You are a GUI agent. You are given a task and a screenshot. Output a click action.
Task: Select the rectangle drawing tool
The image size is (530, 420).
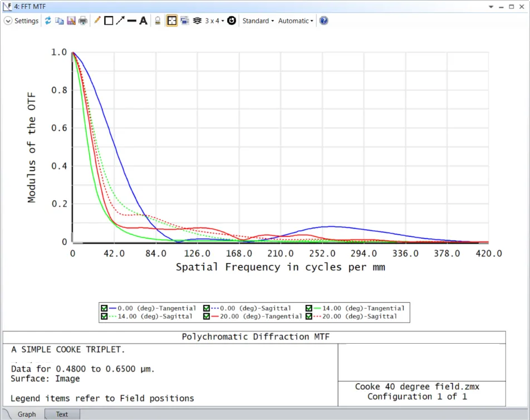pyautogui.click(x=109, y=21)
